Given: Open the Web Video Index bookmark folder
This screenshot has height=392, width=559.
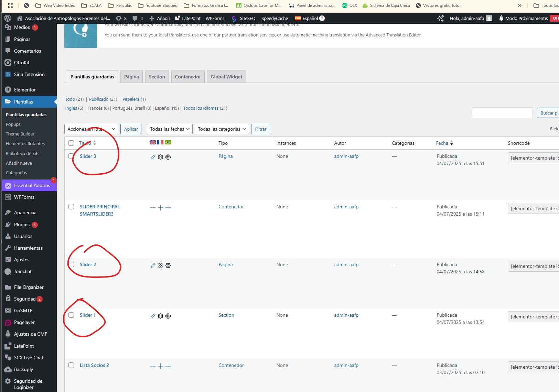Looking at the screenshot, I should click(x=55, y=5).
